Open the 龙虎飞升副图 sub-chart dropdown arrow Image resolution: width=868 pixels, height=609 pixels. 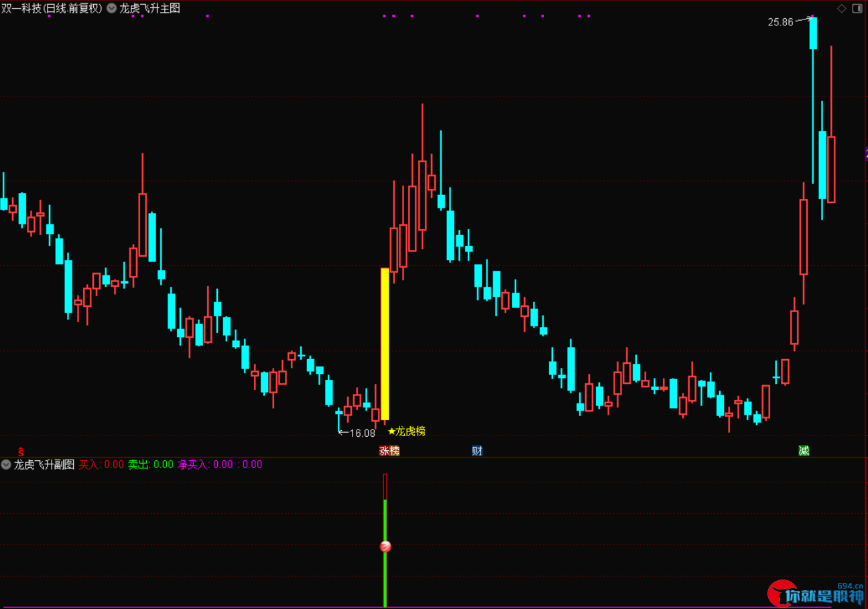(6, 464)
